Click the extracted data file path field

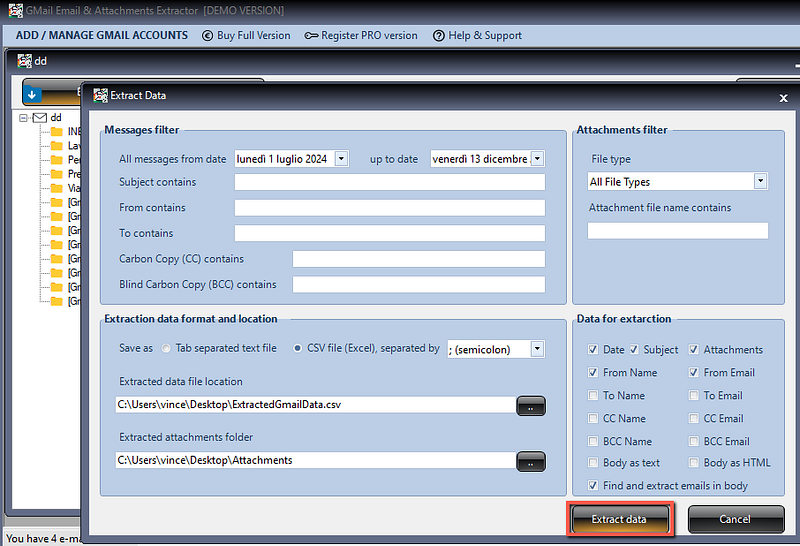(315, 405)
